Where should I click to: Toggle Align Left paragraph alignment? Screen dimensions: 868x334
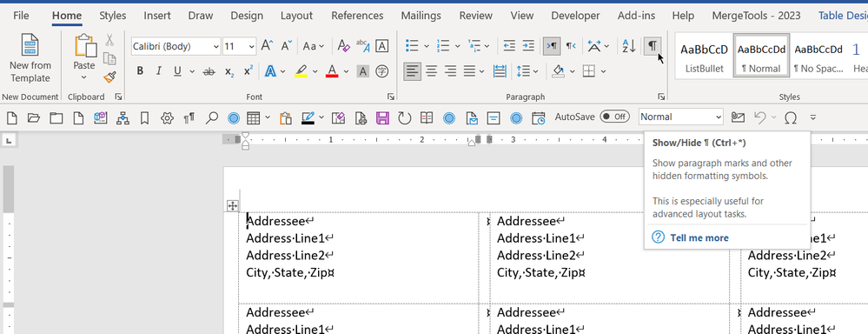tap(412, 71)
